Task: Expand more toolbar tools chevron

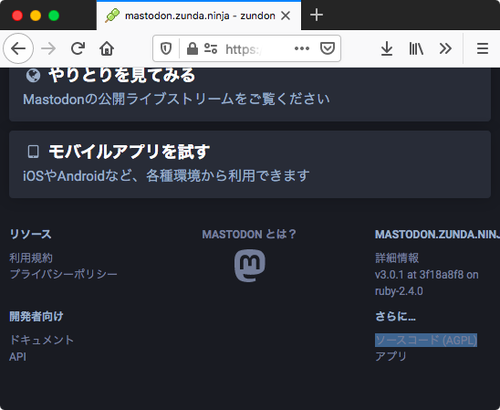Action: 445,49
